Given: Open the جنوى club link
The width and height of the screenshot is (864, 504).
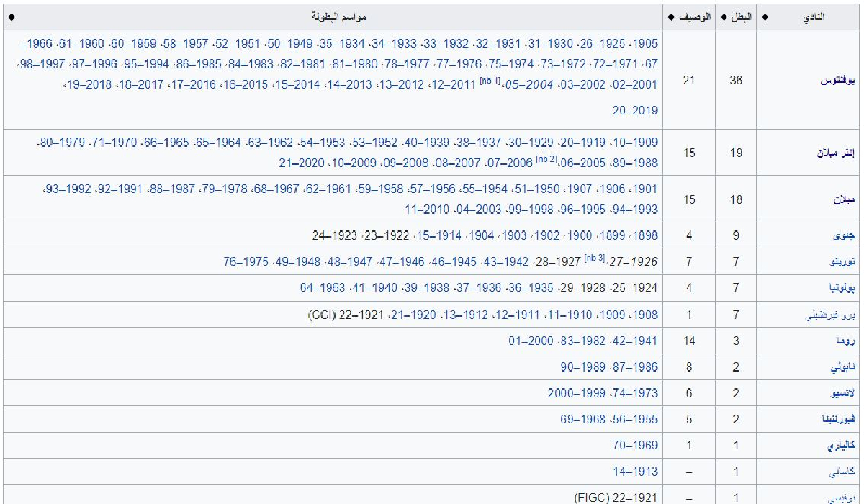Looking at the screenshot, I should (x=844, y=235).
